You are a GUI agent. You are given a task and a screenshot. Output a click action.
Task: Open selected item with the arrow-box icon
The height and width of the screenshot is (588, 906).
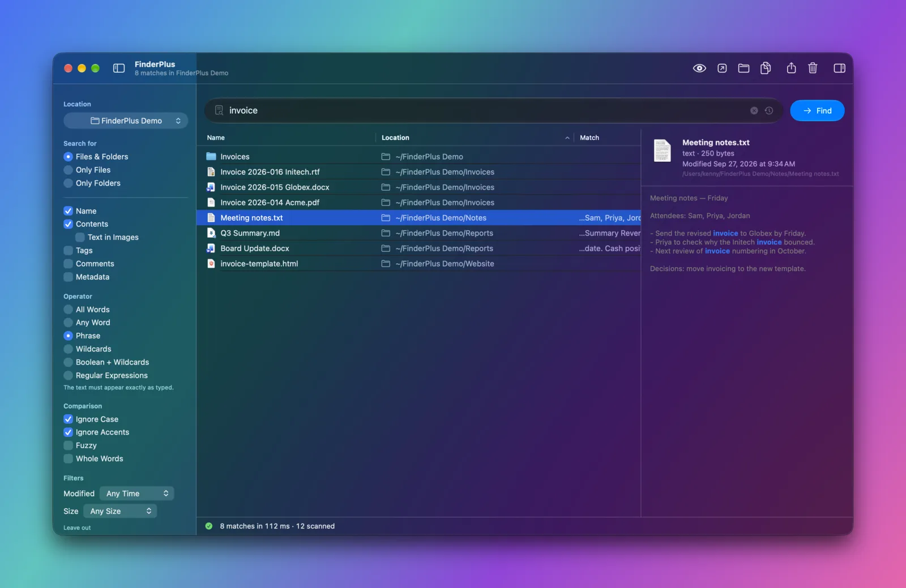722,68
